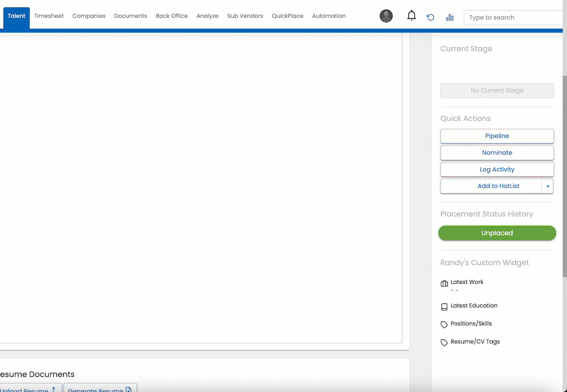Image resolution: width=567 pixels, height=392 pixels.
Task: Click the Nominate button
Action: [497, 153]
